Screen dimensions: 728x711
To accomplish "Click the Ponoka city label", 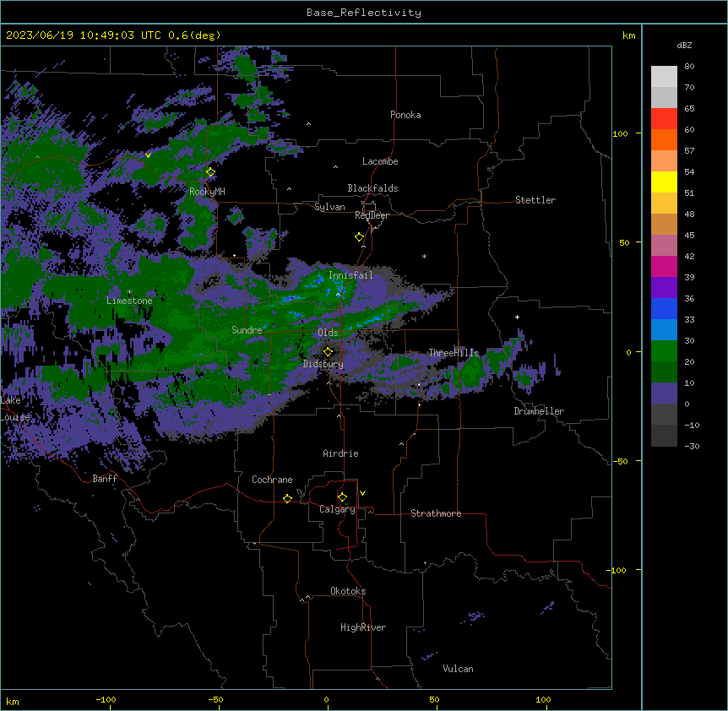I will pos(405,115).
